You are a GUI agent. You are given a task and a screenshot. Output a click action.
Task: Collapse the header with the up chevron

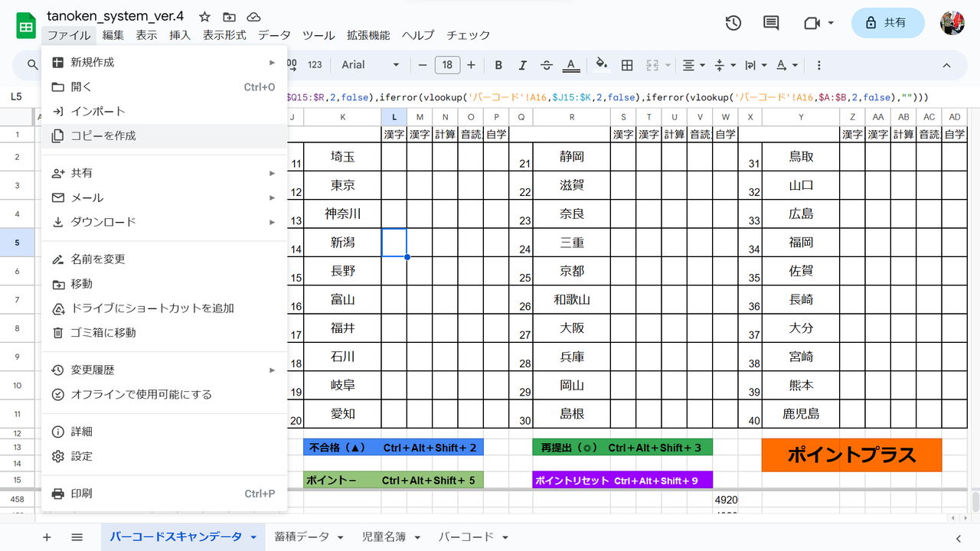click(946, 65)
